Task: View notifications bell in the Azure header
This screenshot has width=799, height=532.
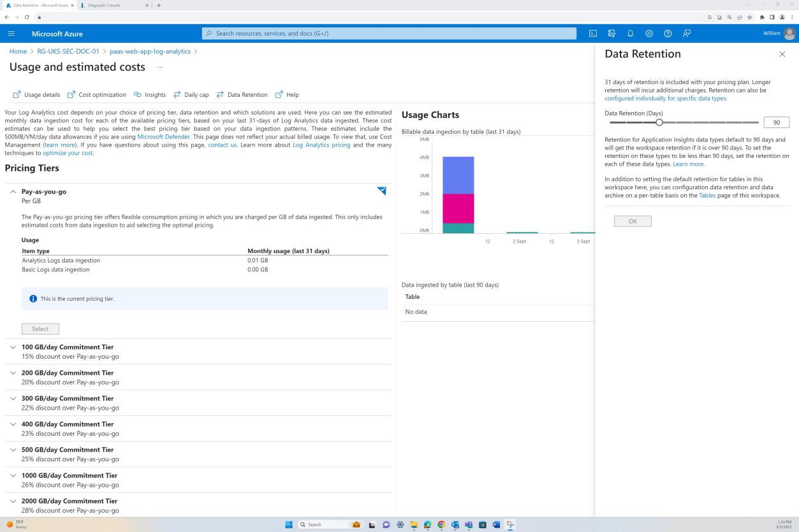Action: [630, 33]
